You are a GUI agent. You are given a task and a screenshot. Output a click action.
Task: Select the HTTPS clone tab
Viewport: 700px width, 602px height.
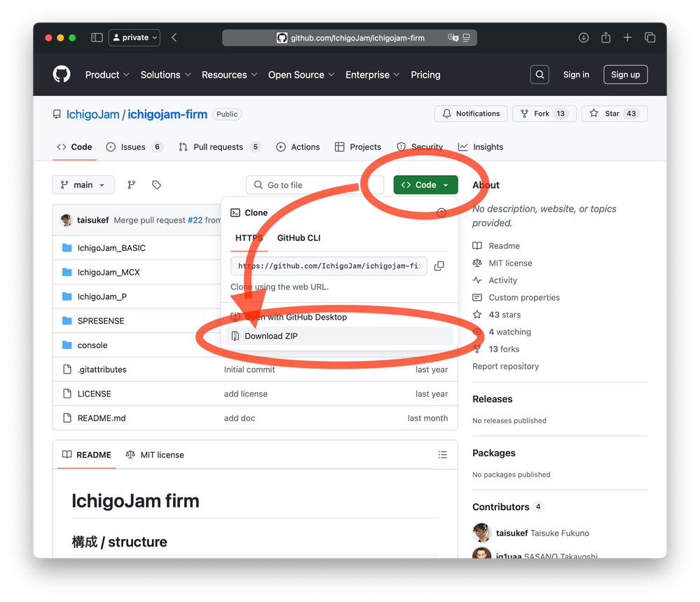tap(249, 238)
